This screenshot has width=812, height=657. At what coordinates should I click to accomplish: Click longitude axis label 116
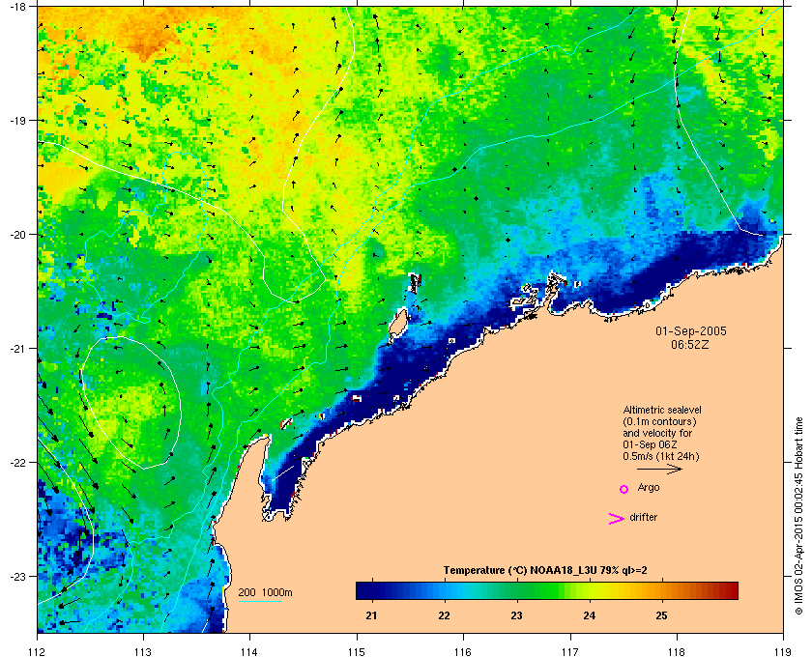463,651
